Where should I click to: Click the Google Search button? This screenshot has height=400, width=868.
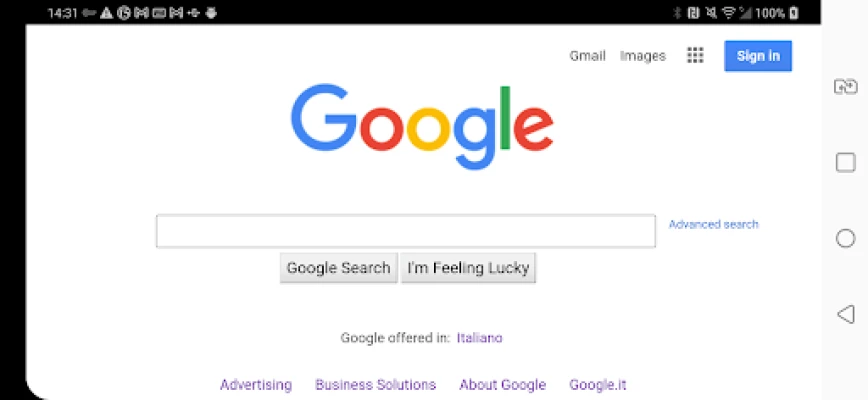[339, 268]
